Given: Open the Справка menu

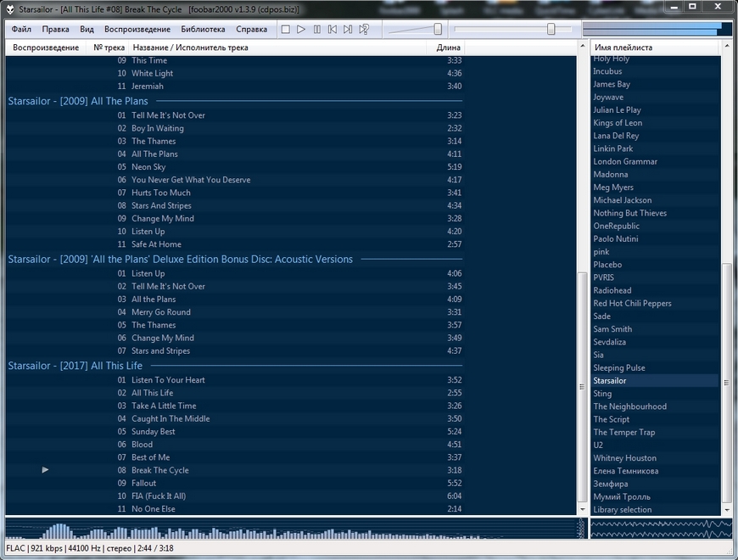Looking at the screenshot, I should pos(251,29).
